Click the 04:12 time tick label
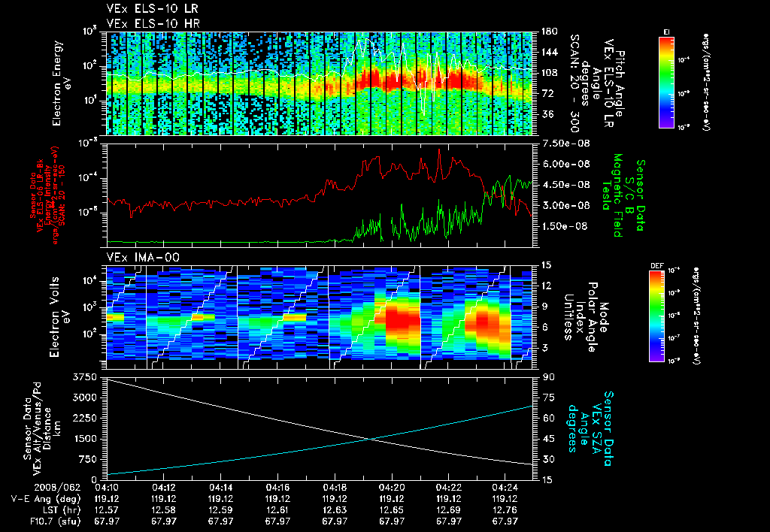770x532 pixels. tap(163, 489)
